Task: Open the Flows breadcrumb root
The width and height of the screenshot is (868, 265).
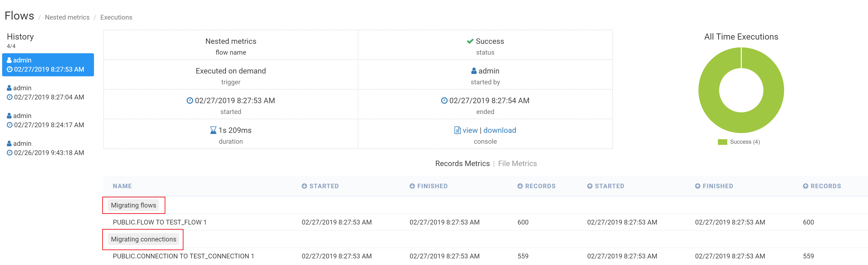Action: click(19, 16)
